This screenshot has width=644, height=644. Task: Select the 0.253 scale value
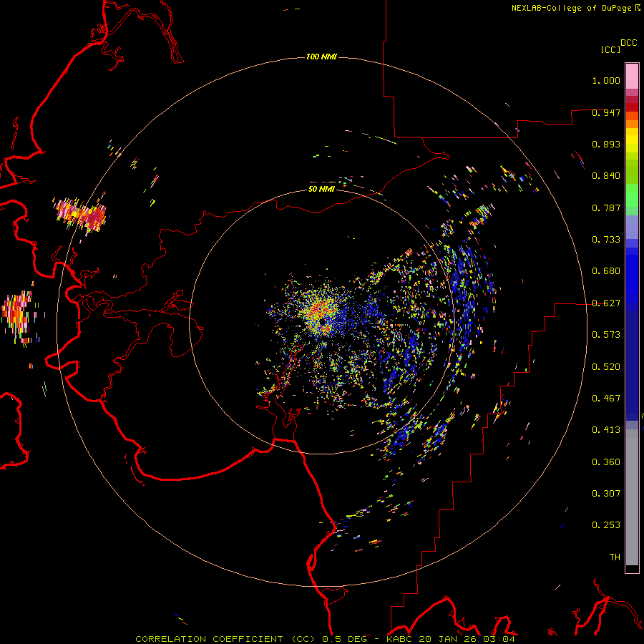pyautogui.click(x=606, y=525)
